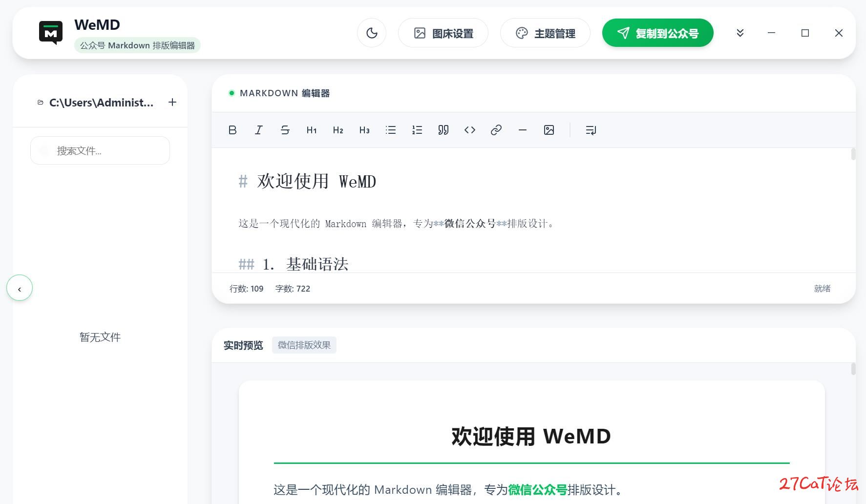Insert inline code block
The image size is (866, 504).
point(470,130)
